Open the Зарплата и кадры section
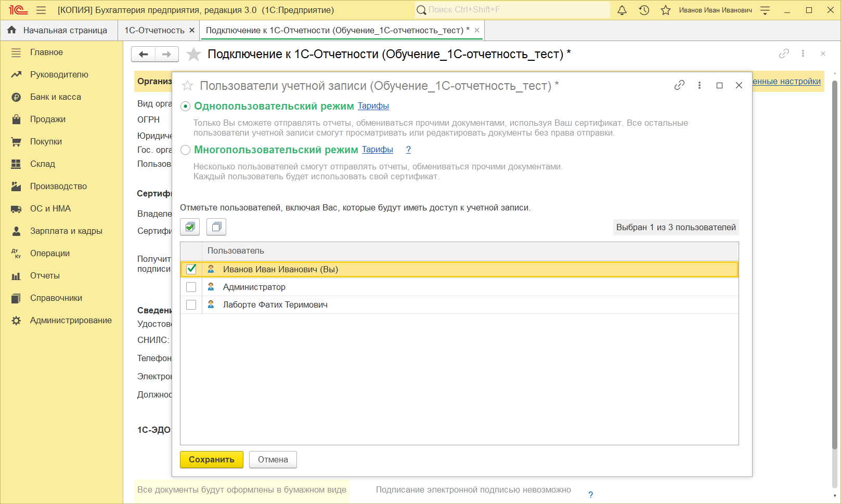Image resolution: width=841 pixels, height=504 pixels. 66,231
